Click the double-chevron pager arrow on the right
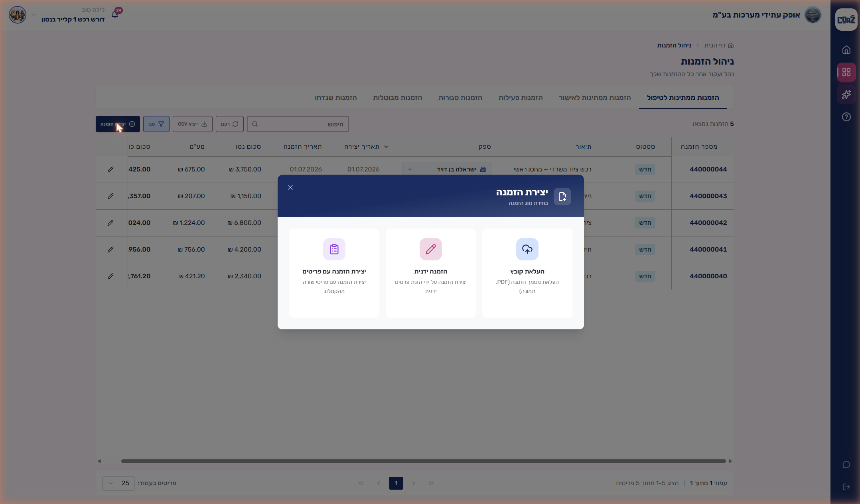Viewport: 860px width, 504px height. [x=431, y=483]
